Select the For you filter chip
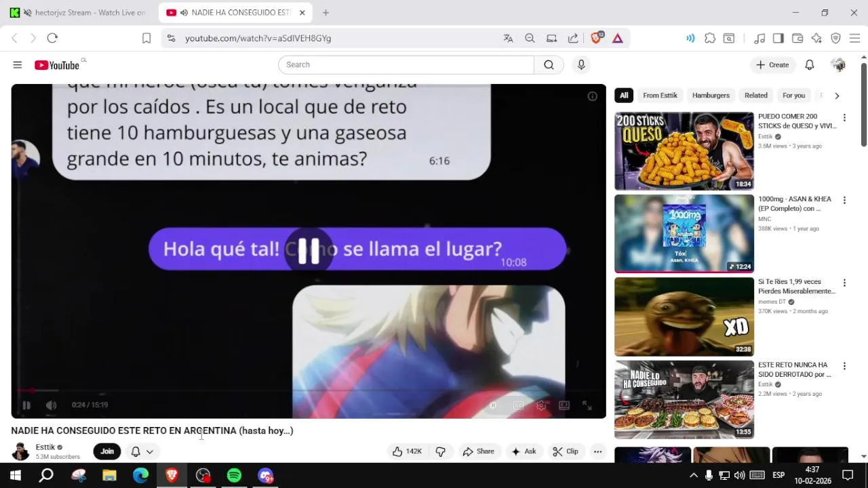Viewport: 868px width, 488px height. tap(793, 96)
